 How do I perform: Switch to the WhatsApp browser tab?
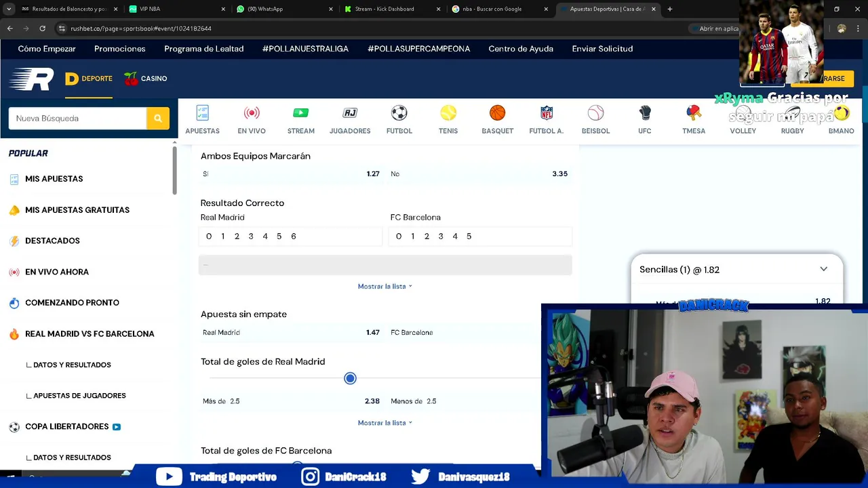click(x=283, y=9)
